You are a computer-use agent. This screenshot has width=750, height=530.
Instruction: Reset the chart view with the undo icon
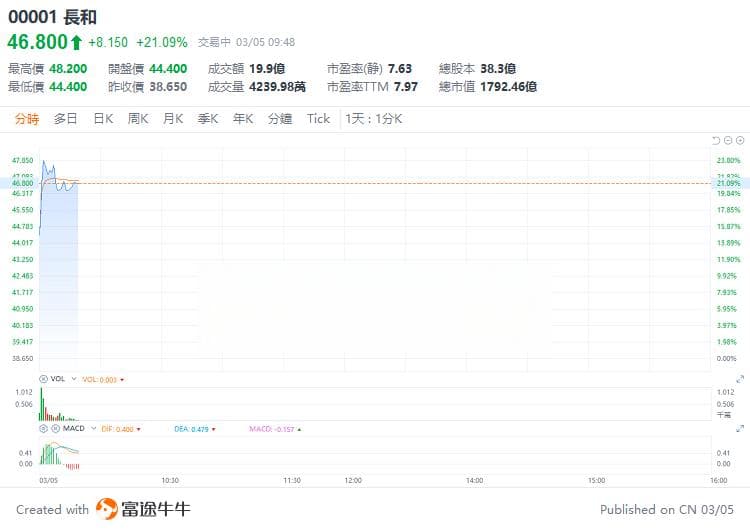pyautogui.click(x=716, y=141)
